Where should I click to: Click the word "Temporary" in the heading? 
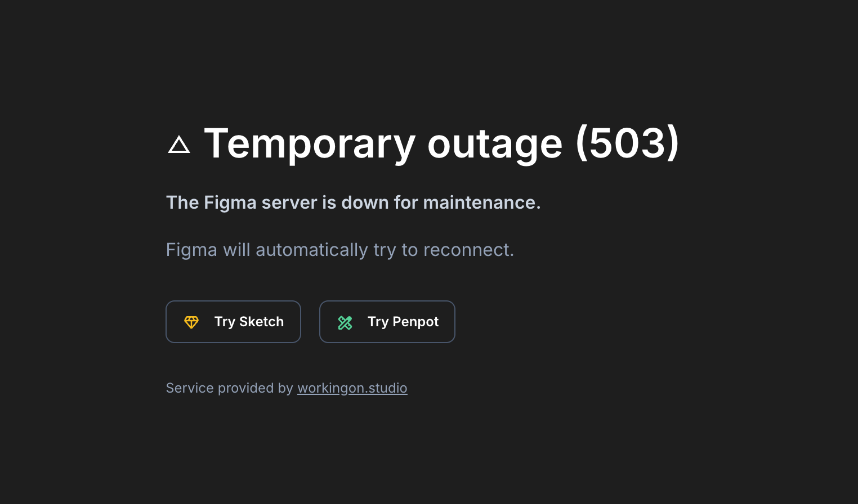click(310, 144)
